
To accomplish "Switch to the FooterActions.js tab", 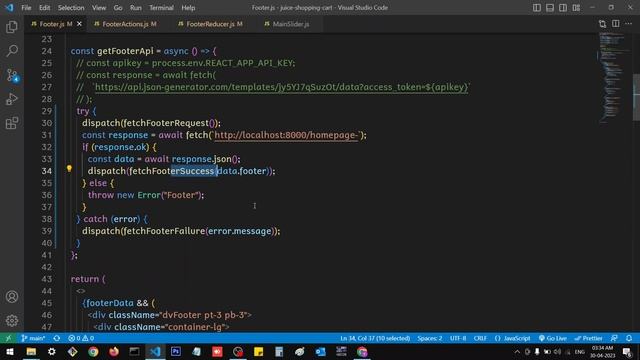I will (125, 24).
